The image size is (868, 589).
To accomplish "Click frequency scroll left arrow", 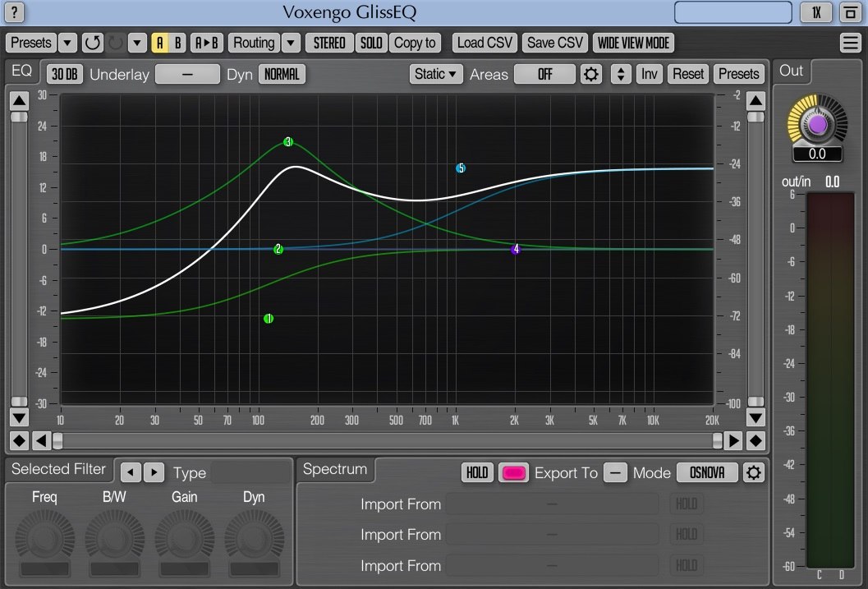I will 41,440.
